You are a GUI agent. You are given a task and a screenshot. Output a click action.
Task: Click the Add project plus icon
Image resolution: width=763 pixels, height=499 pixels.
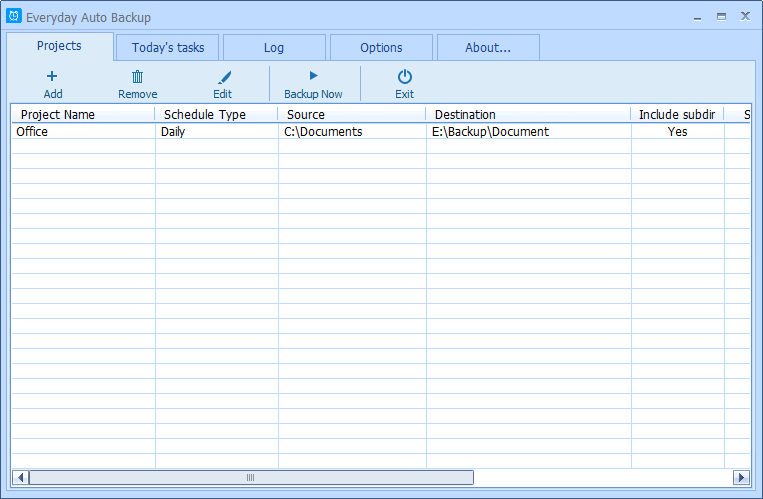click(x=52, y=76)
